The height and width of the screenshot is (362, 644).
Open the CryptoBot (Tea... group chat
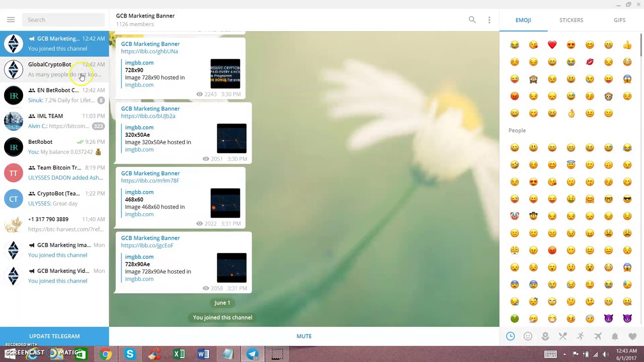click(x=54, y=198)
